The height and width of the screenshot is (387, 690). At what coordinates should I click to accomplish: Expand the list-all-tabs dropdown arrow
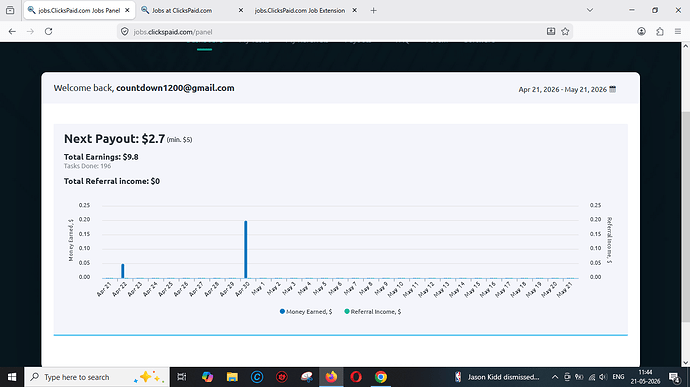[590, 10]
